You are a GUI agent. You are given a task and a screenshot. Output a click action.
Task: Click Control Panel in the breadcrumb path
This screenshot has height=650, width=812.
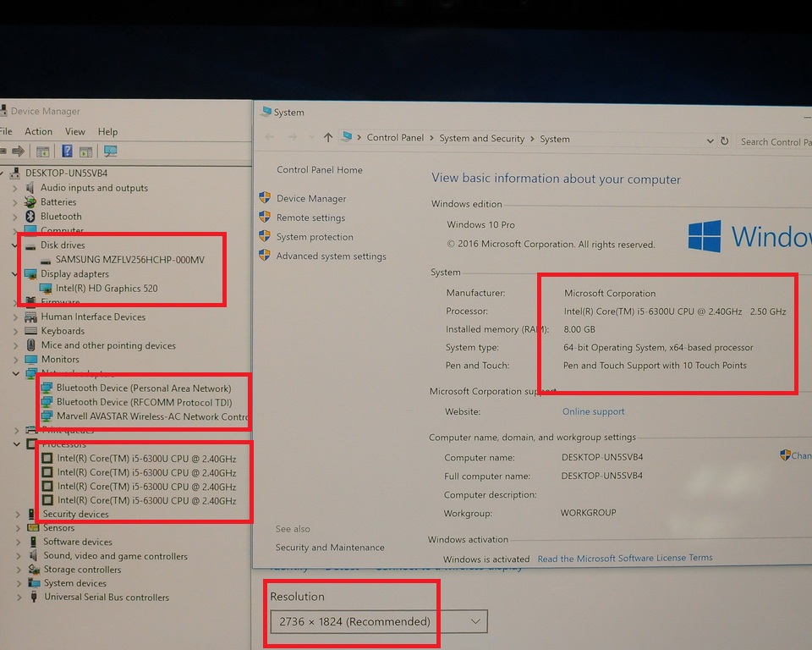click(395, 137)
